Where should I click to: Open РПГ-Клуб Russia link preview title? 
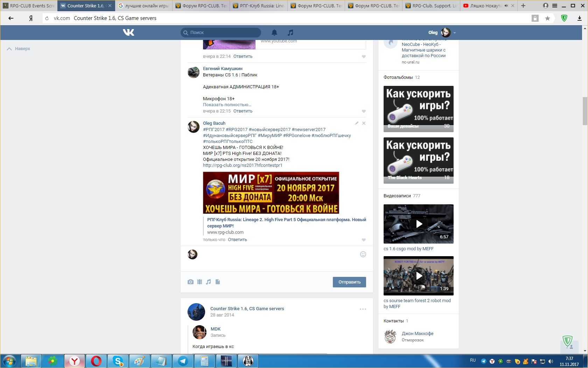pyautogui.click(x=287, y=223)
